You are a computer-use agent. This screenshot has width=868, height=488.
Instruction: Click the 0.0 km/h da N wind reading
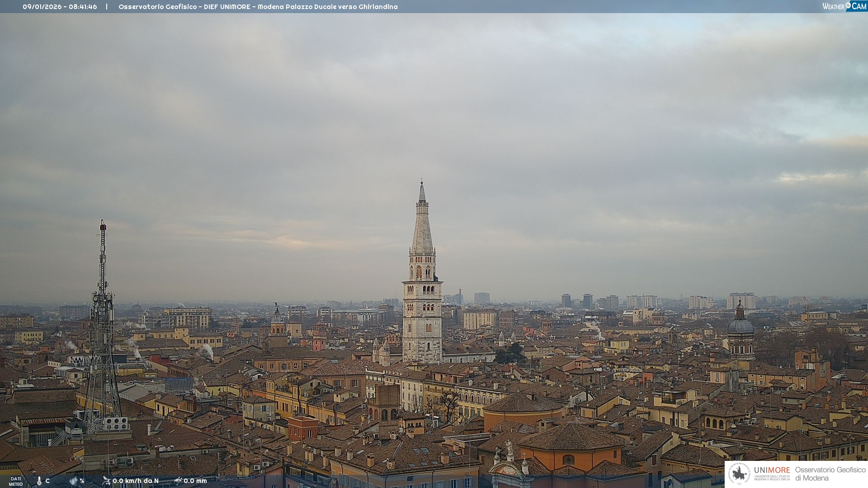click(136, 481)
